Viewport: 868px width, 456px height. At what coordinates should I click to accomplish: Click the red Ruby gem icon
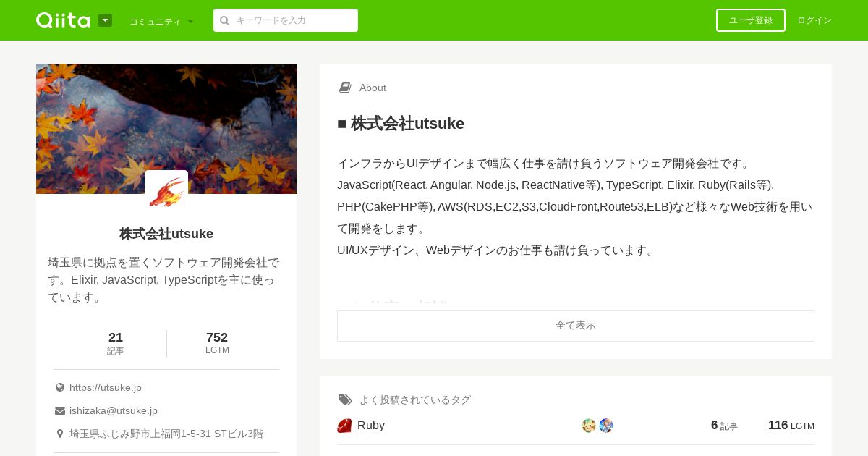(344, 426)
